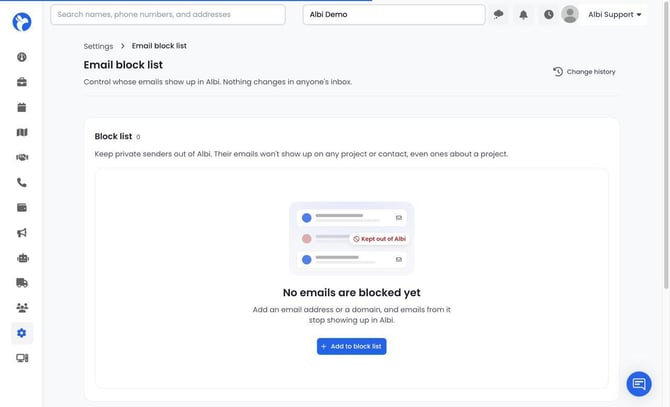Viewport: 670px width, 407px height.
Task: Open the truck equipment sidebar icon
Action: pos(22,283)
